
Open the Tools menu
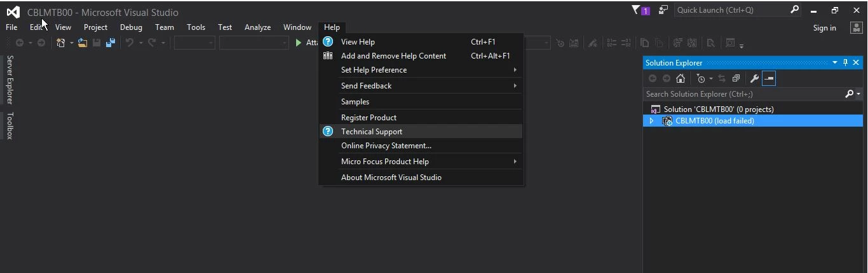click(x=196, y=27)
